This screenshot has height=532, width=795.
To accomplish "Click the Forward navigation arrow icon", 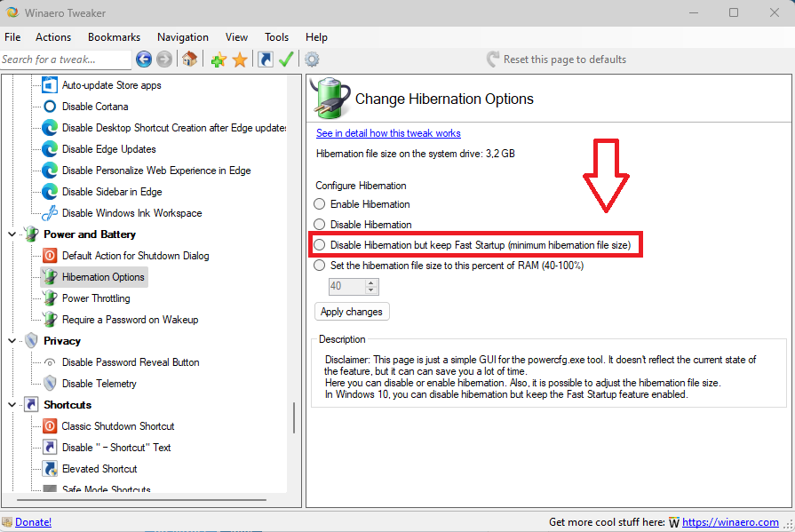I will tap(163, 60).
